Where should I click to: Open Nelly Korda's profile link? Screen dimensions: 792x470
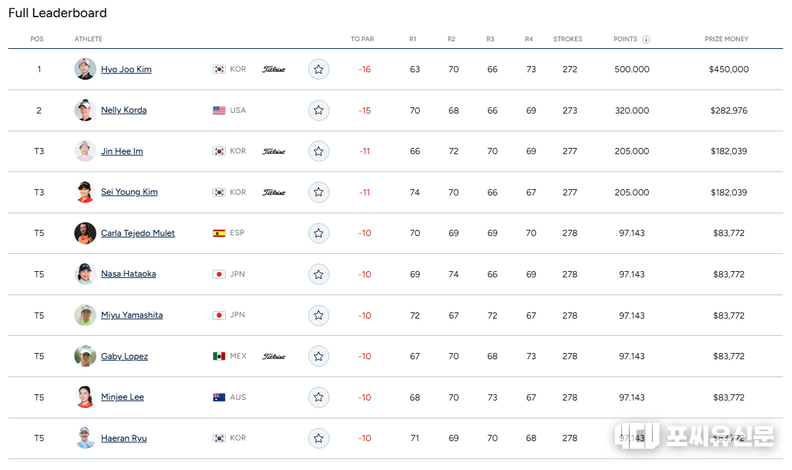[124, 111]
